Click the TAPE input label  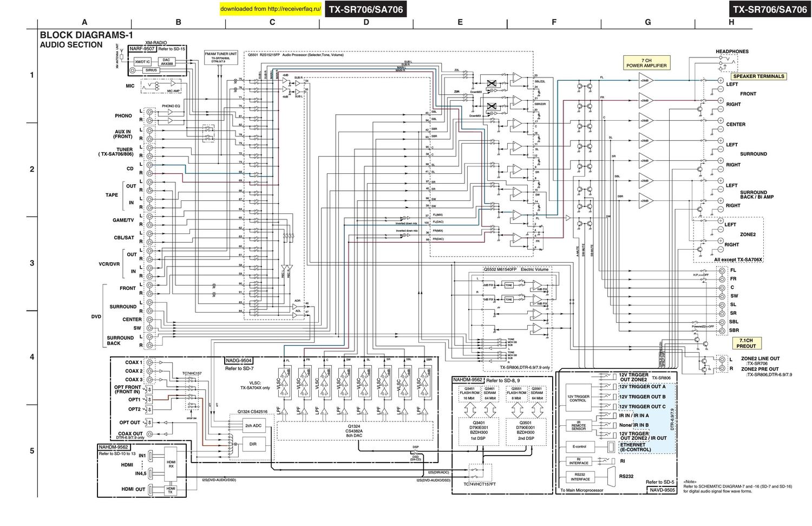(x=112, y=195)
